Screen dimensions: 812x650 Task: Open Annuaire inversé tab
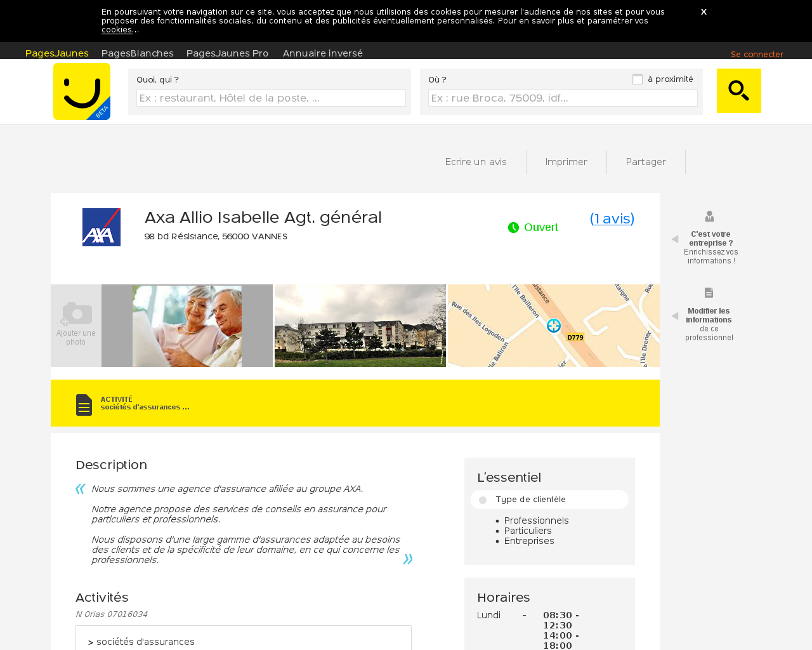coord(323,53)
